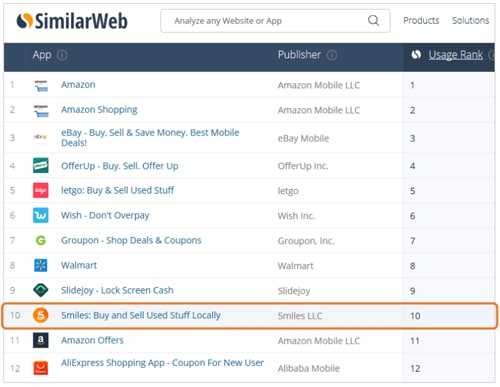Viewport: 500px width, 387px height.
Task: Select the orange Smiles app icon
Action: click(41, 315)
